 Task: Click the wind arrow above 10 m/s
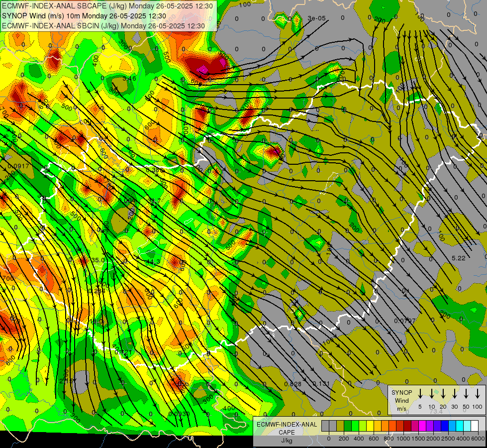431,393
